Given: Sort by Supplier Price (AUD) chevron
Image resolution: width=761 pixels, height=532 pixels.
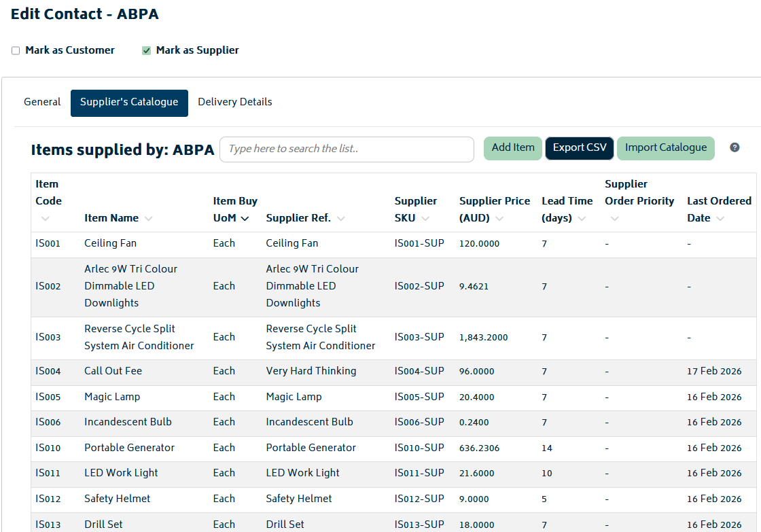Looking at the screenshot, I should pos(499,219).
